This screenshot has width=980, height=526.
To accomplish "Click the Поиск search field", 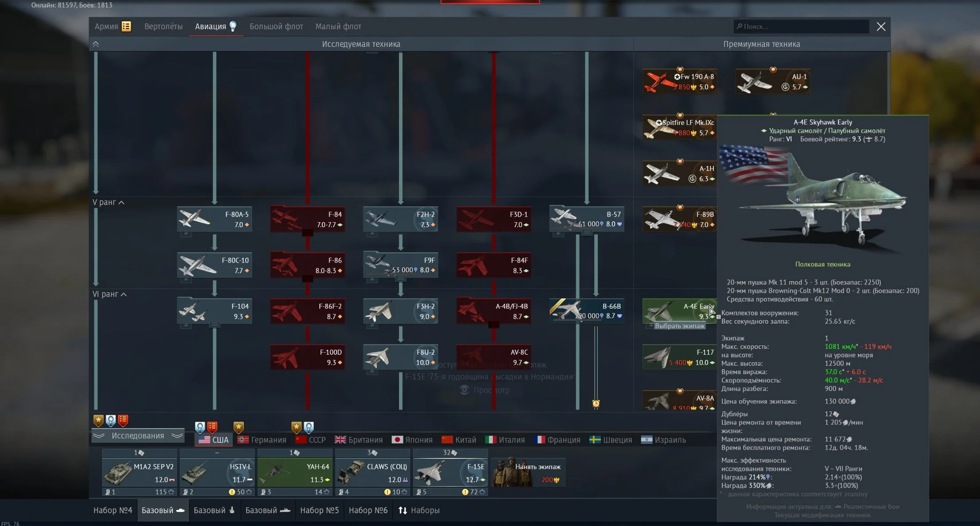I will pos(802,27).
